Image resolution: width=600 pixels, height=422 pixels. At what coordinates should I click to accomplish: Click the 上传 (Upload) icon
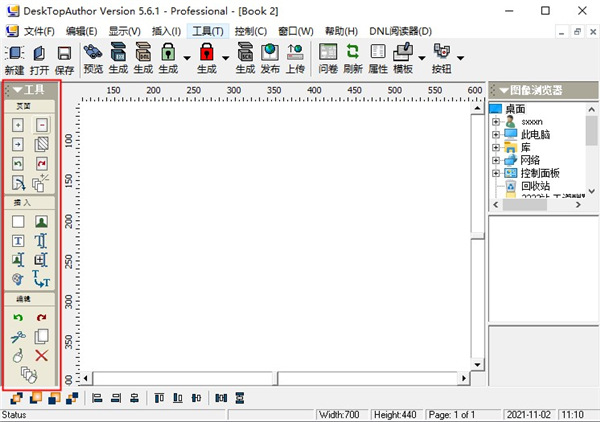(x=295, y=52)
